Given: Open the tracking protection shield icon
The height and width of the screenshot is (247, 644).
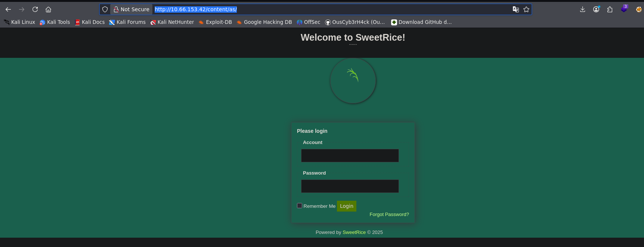Looking at the screenshot, I should pyautogui.click(x=105, y=9).
